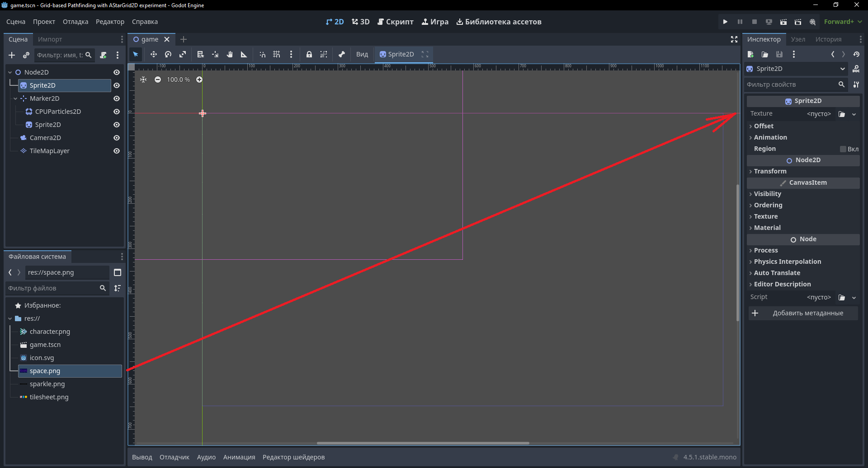Click the horizontal scrollbar in the viewport
868x468 pixels.
click(x=423, y=443)
